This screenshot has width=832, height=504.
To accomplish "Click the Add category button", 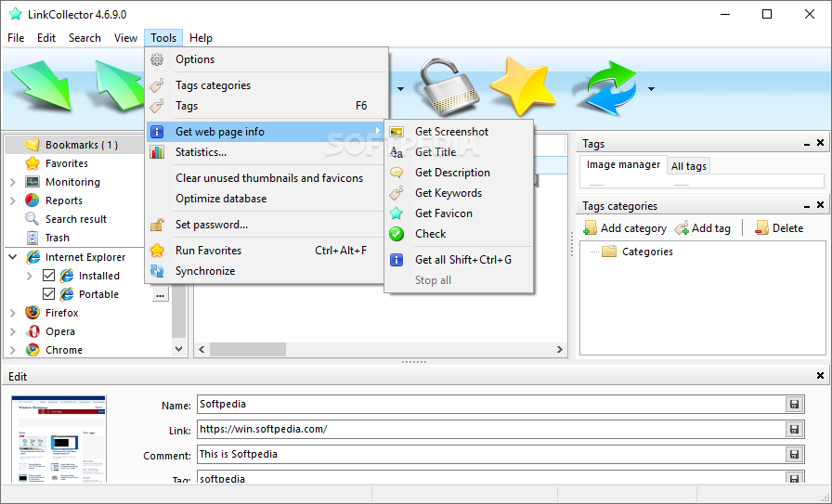I will [625, 228].
